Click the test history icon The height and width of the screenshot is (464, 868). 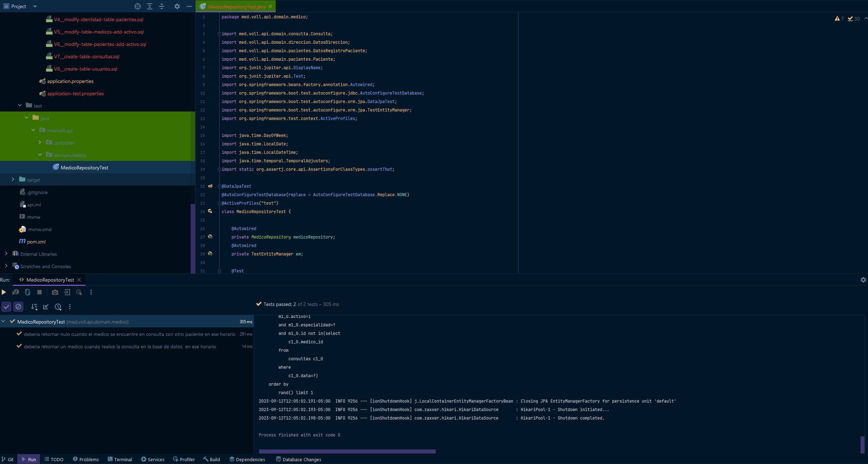(79, 292)
